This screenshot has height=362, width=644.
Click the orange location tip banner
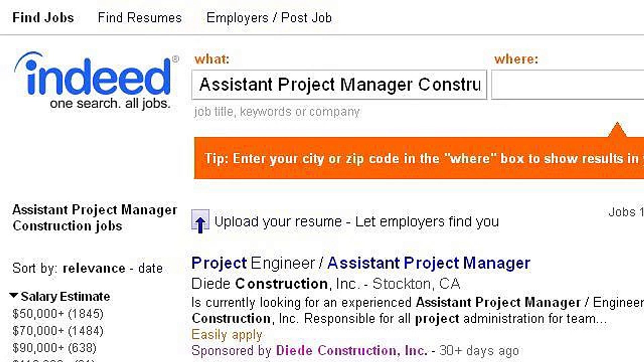click(419, 158)
